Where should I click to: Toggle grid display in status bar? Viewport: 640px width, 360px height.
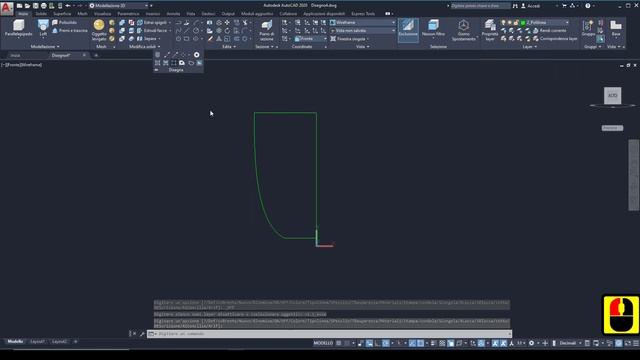pyautogui.click(x=338, y=343)
